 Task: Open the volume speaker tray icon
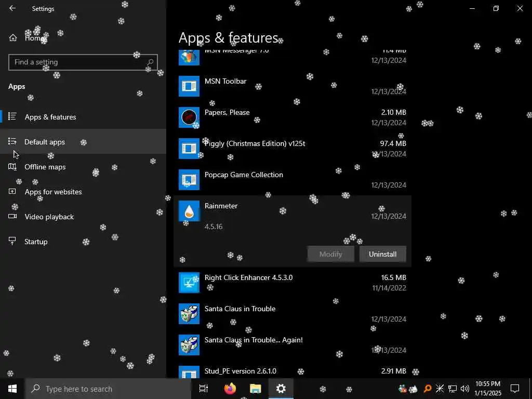pyautogui.click(x=465, y=389)
